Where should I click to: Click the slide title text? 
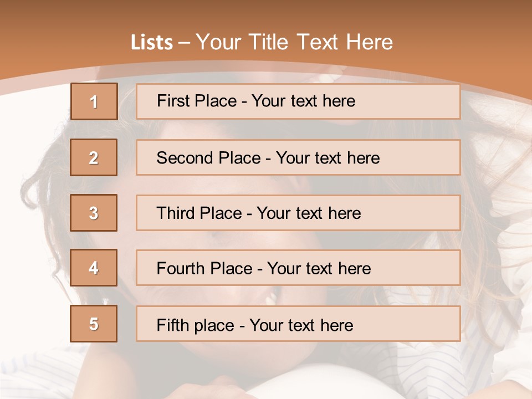coord(262,42)
